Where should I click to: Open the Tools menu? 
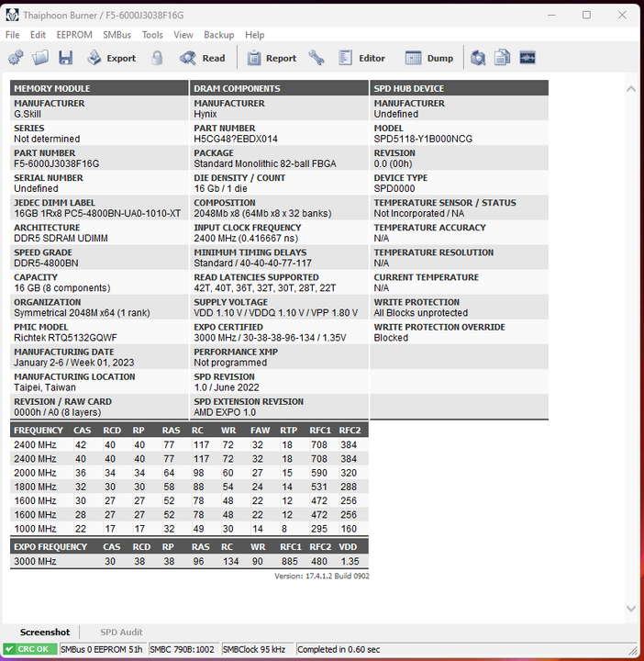pos(152,35)
